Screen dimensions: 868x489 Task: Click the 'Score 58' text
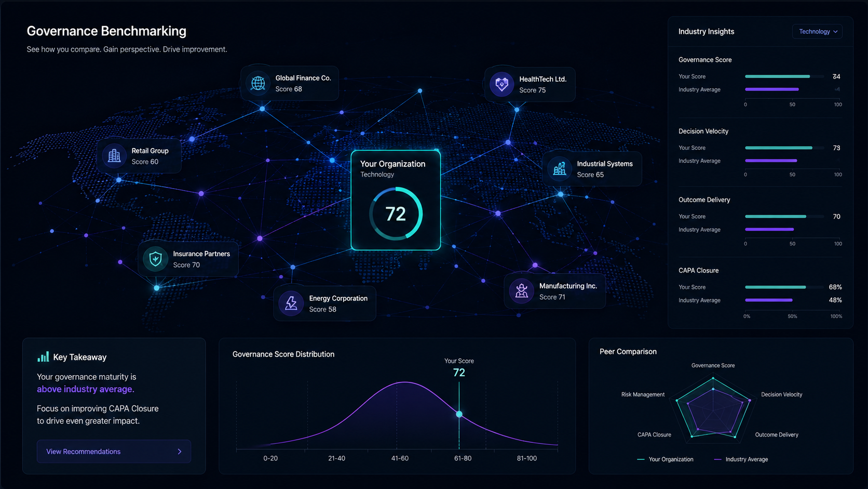322,309
